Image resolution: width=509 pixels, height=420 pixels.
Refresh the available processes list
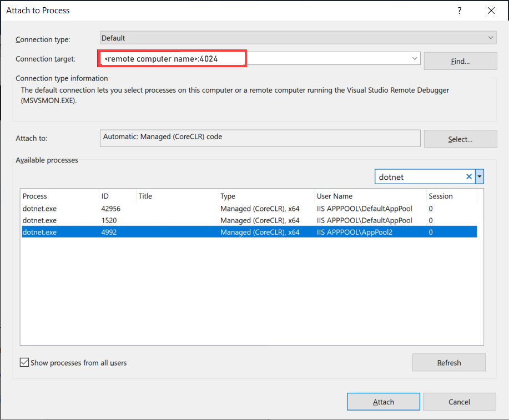point(448,362)
